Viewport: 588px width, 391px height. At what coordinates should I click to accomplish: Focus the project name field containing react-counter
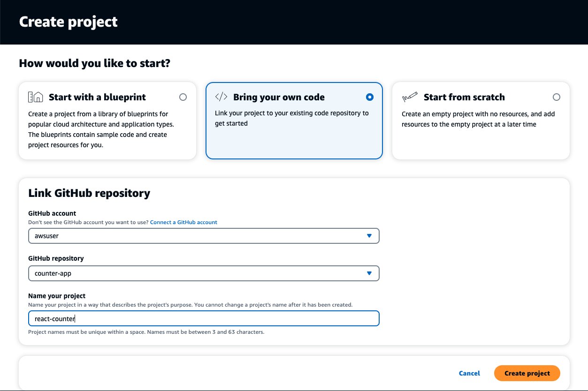pos(204,319)
